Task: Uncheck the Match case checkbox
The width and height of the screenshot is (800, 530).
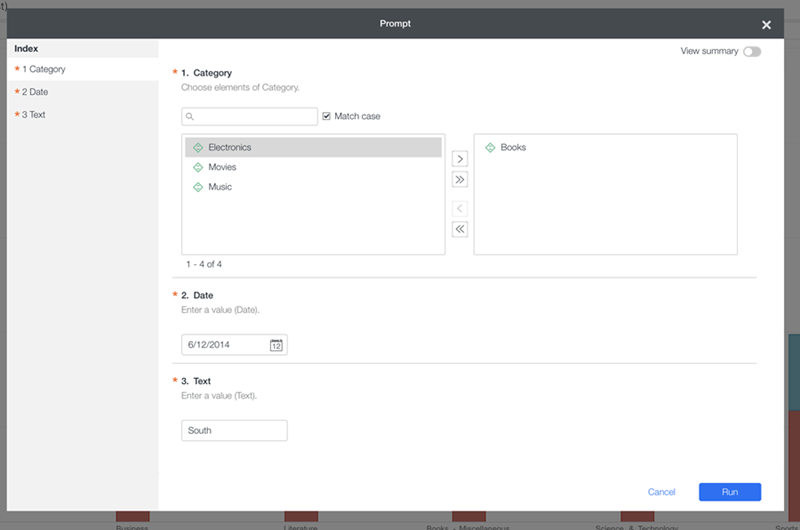Action: (x=327, y=116)
